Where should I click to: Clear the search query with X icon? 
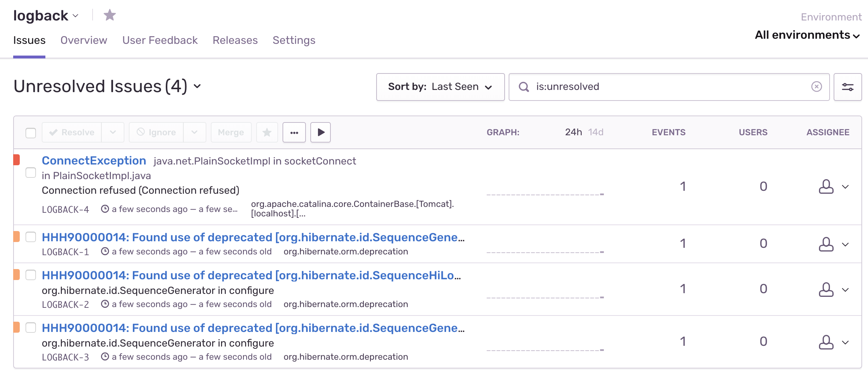tap(816, 87)
